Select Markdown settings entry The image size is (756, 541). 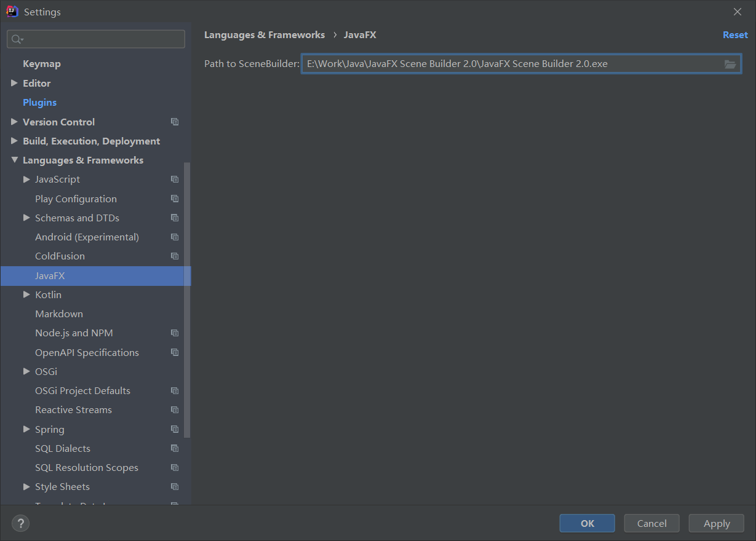(59, 314)
